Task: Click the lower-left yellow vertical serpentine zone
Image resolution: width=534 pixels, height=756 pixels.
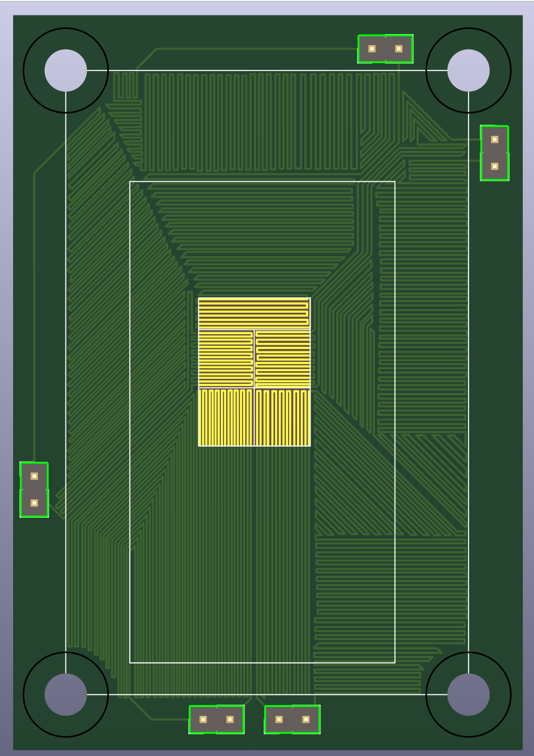Action: tap(226, 417)
